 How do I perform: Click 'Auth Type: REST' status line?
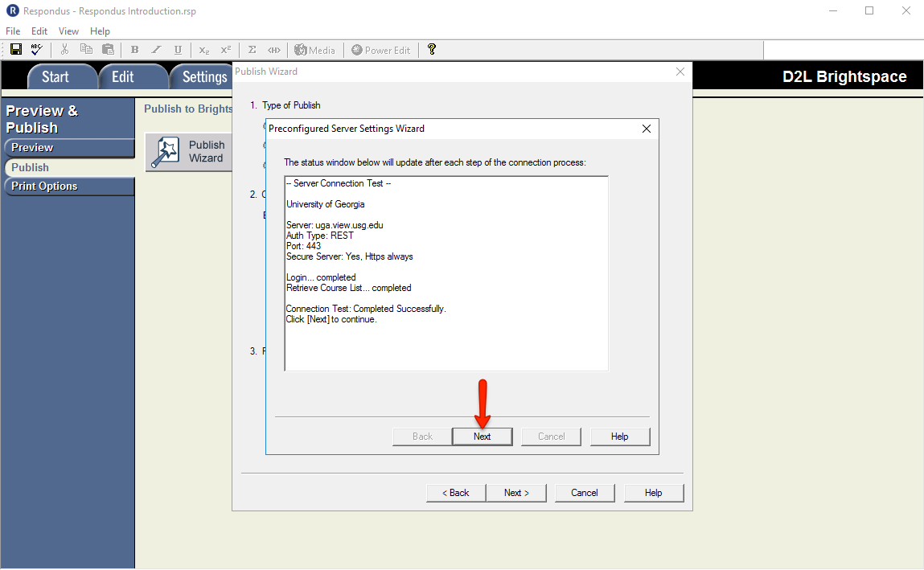[x=320, y=236]
